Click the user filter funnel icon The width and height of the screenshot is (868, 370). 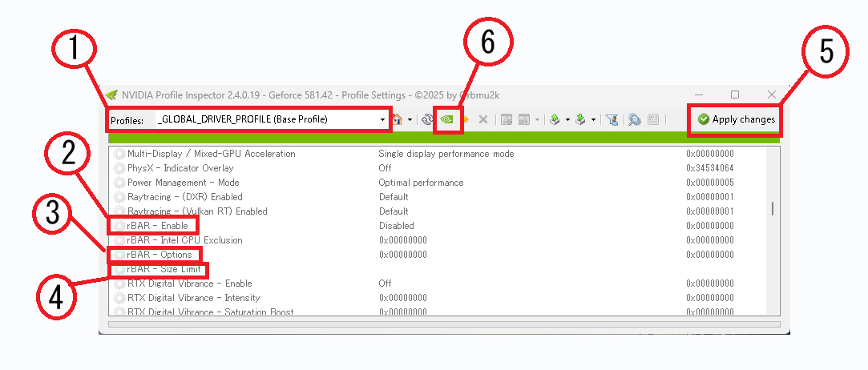click(612, 119)
